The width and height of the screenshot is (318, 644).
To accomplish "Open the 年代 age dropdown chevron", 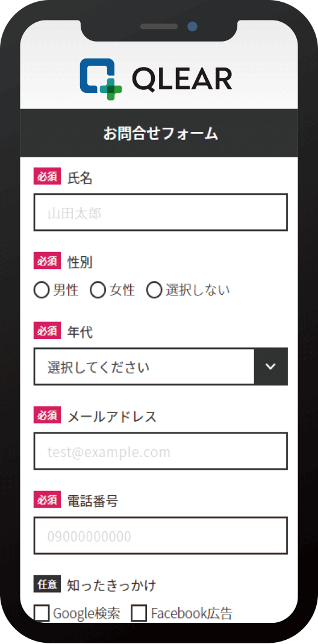I will click(x=271, y=367).
